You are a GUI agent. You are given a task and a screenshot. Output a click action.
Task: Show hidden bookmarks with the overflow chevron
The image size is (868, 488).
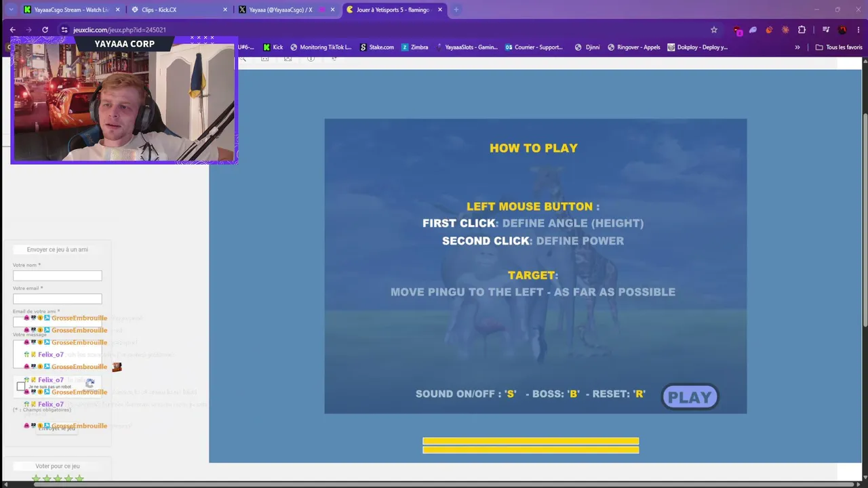click(797, 47)
